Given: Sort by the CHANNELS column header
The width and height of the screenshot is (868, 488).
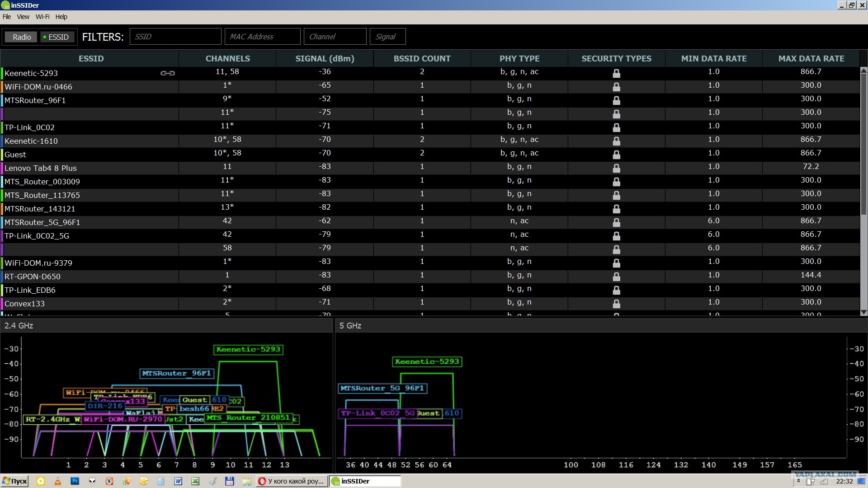Looking at the screenshot, I should 227,59.
